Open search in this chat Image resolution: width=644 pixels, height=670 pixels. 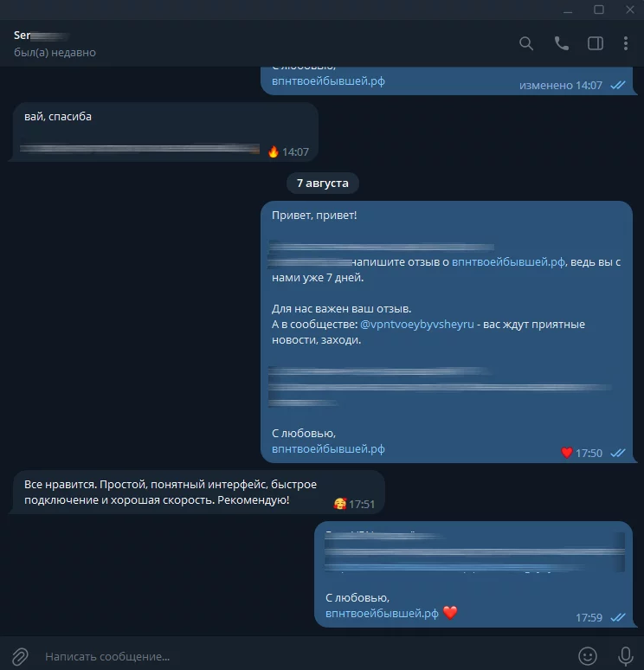coord(526,43)
